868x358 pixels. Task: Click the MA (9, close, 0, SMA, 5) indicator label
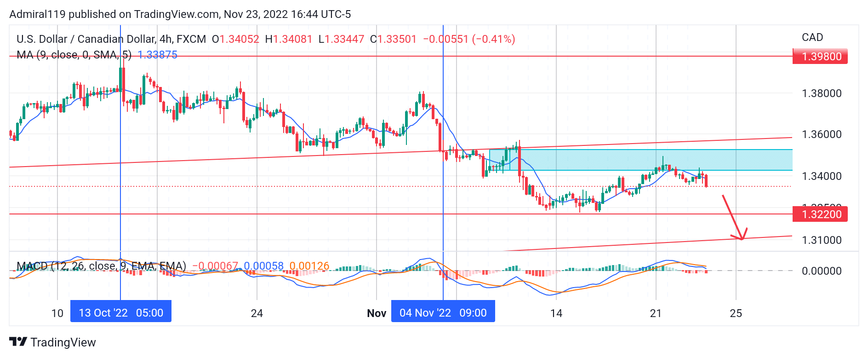(x=74, y=55)
